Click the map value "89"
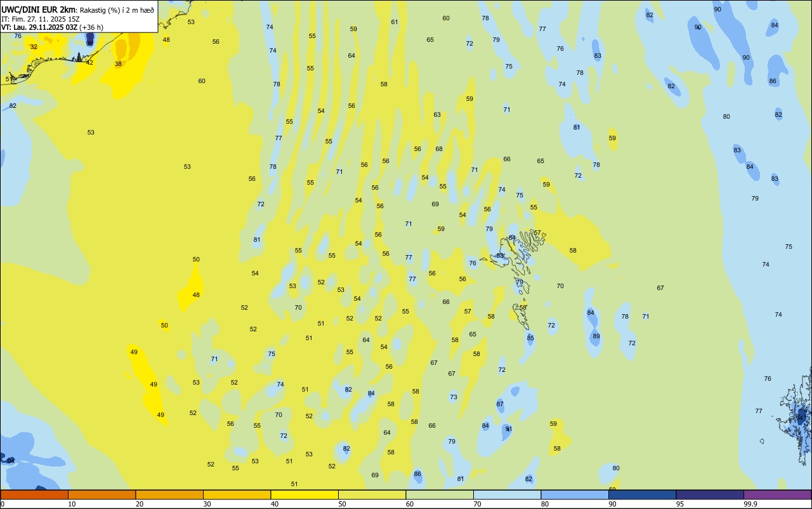Image resolution: width=812 pixels, height=509 pixels. (x=596, y=336)
